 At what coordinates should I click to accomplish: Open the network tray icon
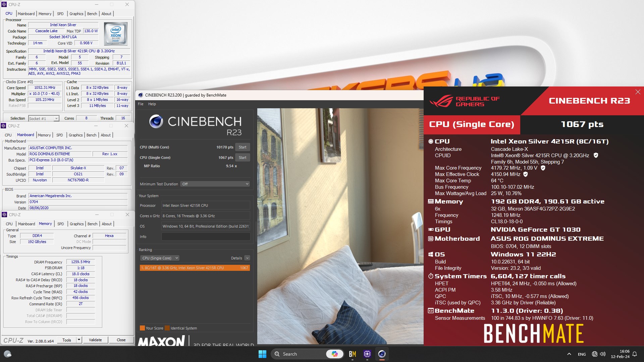(x=594, y=354)
